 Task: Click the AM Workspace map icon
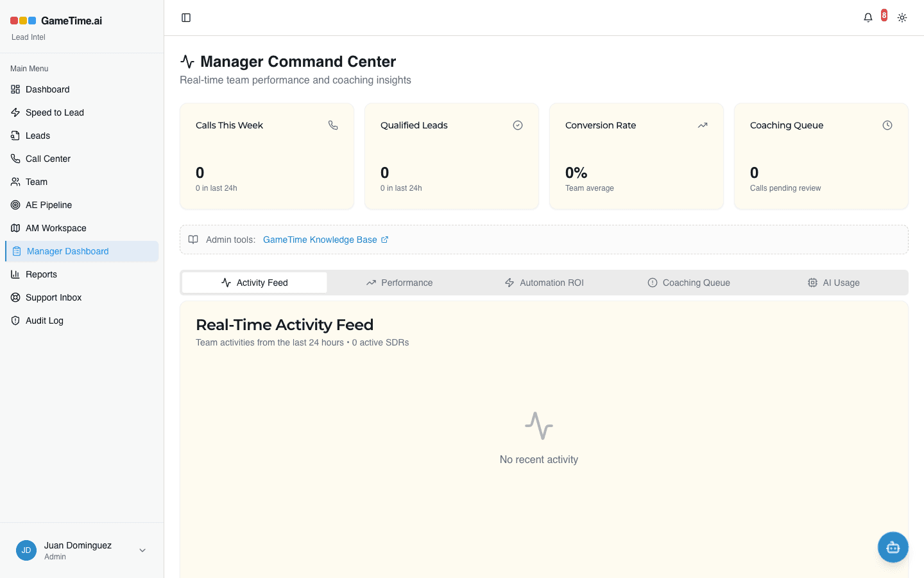15,228
